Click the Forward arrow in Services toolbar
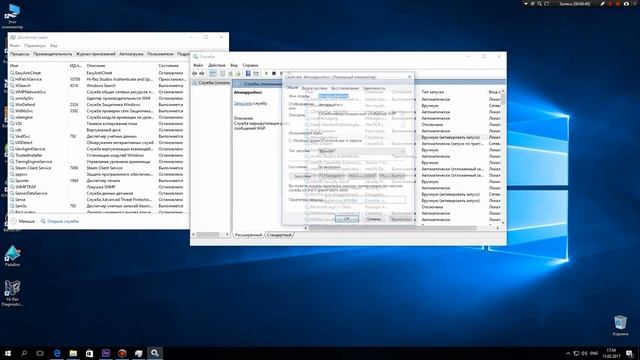Screen dimensions: 640x360 [x=202, y=73]
